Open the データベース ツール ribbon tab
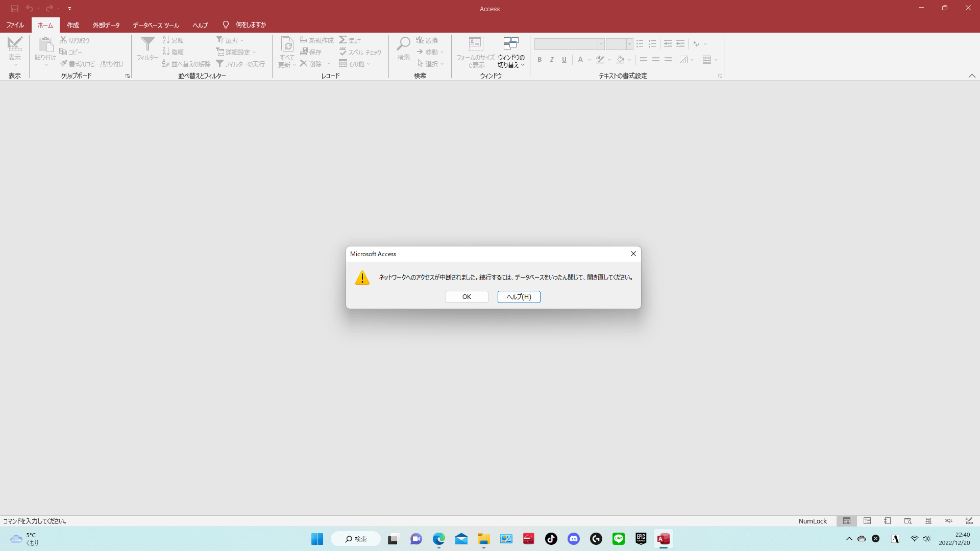 pyautogui.click(x=156, y=25)
